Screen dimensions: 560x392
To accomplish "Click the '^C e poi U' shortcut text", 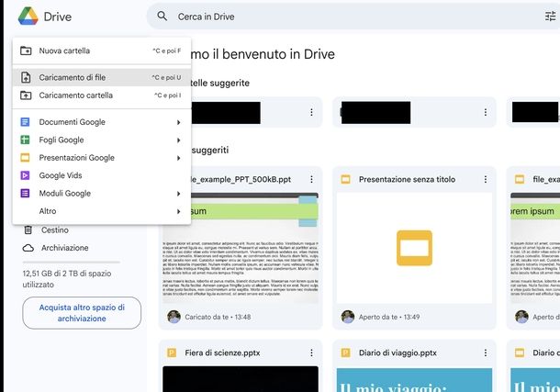I will pyautogui.click(x=166, y=77).
